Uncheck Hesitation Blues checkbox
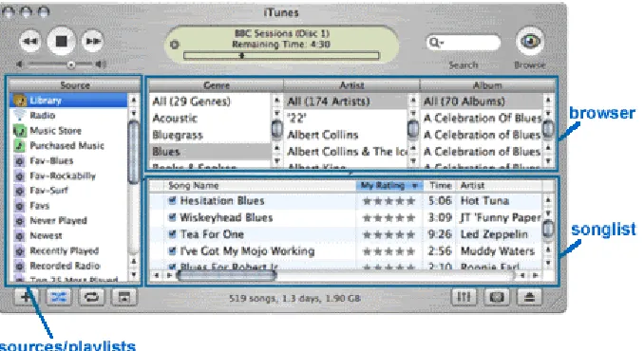Image resolution: width=644 pixels, height=351 pixels. 172,200
